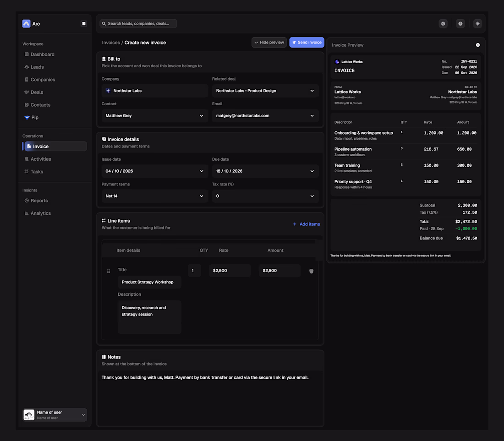Open the Email dropdown
This screenshot has height=441, width=504.
tap(265, 115)
